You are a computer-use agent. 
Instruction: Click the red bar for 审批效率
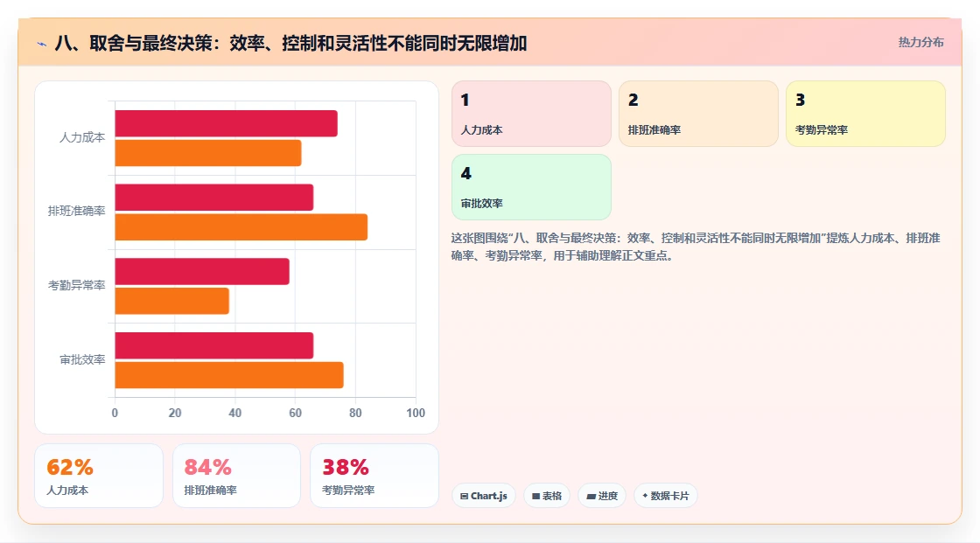[214, 345]
